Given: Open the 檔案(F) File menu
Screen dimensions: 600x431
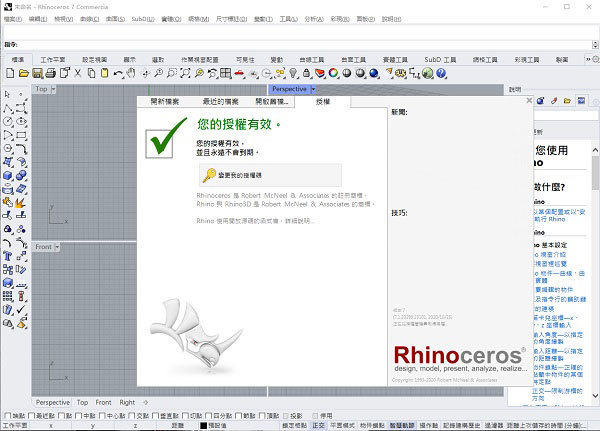Looking at the screenshot, I should pyautogui.click(x=13, y=19).
